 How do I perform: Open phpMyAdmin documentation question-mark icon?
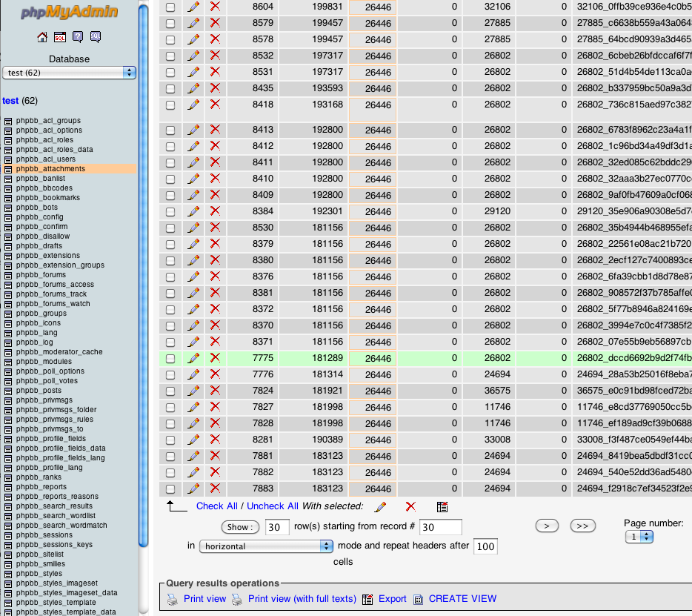(x=78, y=37)
